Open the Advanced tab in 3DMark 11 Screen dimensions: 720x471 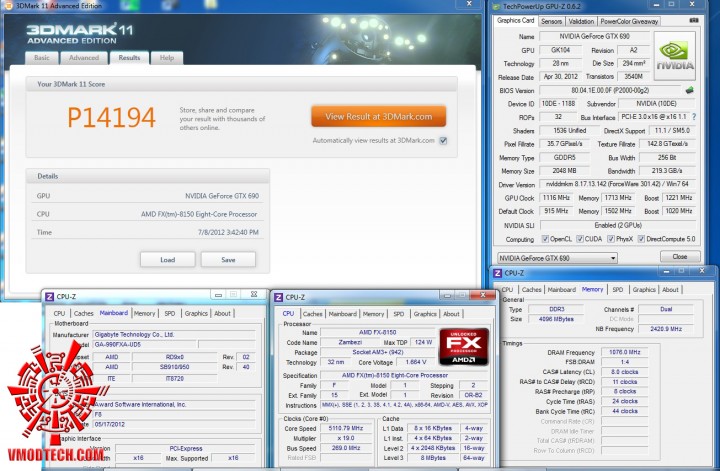coord(84,58)
